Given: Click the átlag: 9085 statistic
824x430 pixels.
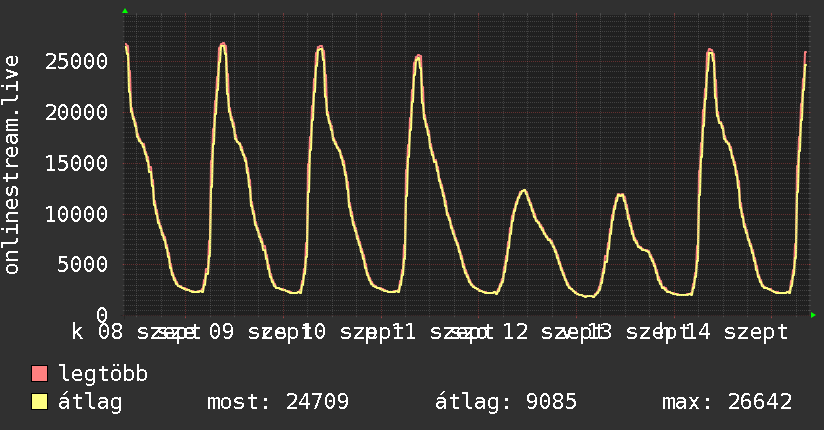Looking at the screenshot, I should tap(506, 402).
